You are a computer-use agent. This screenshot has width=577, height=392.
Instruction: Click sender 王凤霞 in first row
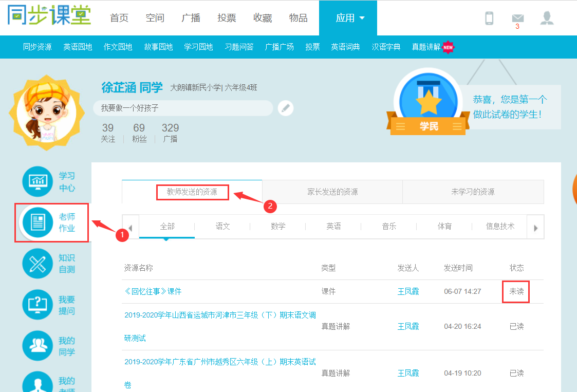tap(408, 291)
